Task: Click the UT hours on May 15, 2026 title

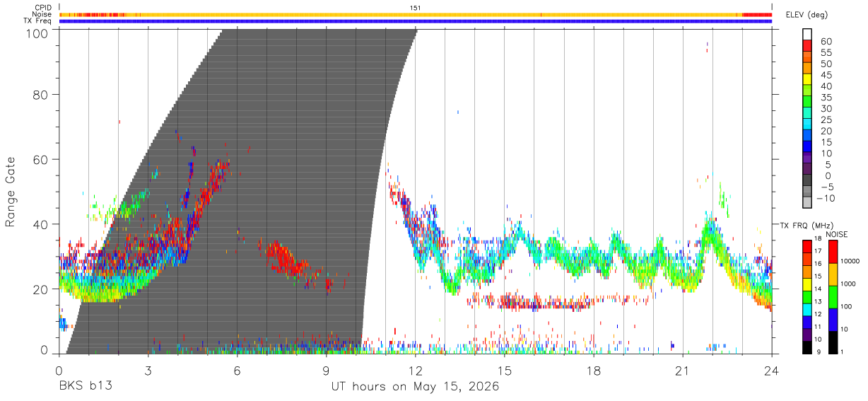Action: pyautogui.click(x=415, y=387)
